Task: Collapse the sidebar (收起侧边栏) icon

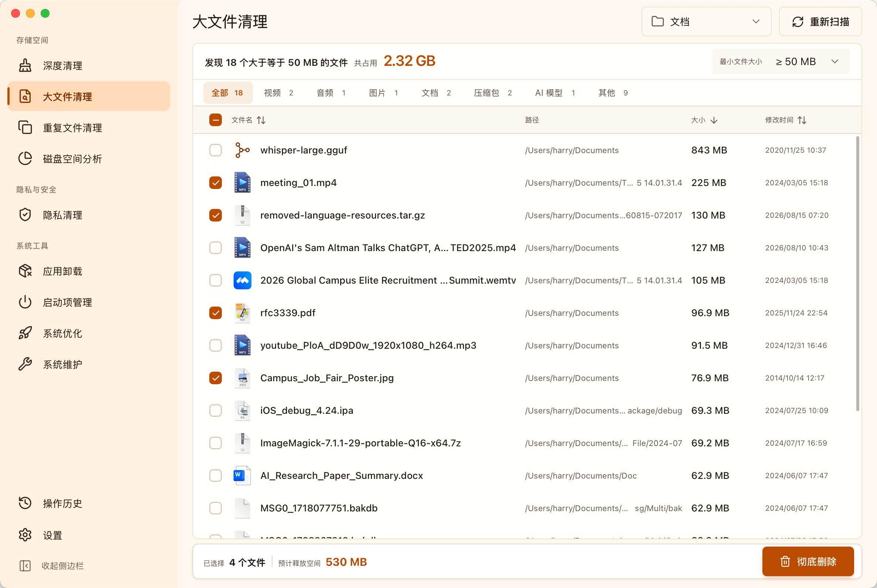Action: [x=25, y=565]
